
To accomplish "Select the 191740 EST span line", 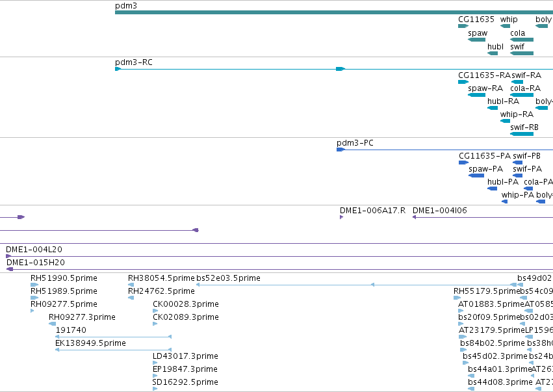I will pyautogui.click(x=114, y=337).
